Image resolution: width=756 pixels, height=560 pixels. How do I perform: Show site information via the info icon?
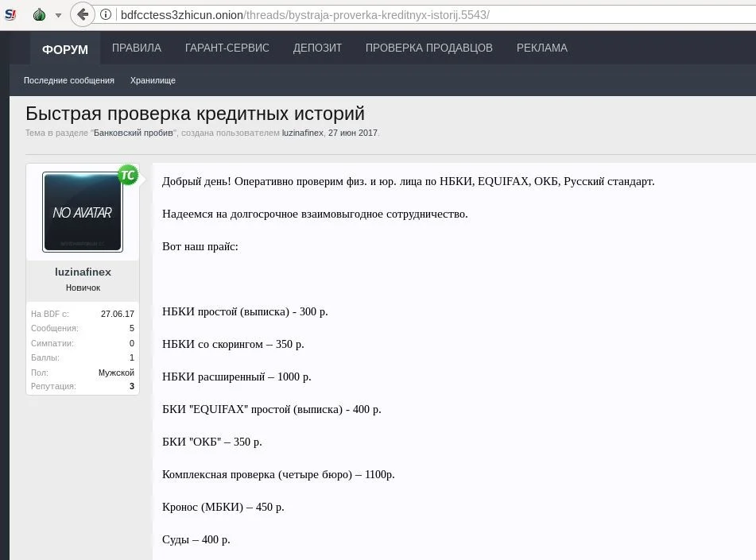click(106, 15)
